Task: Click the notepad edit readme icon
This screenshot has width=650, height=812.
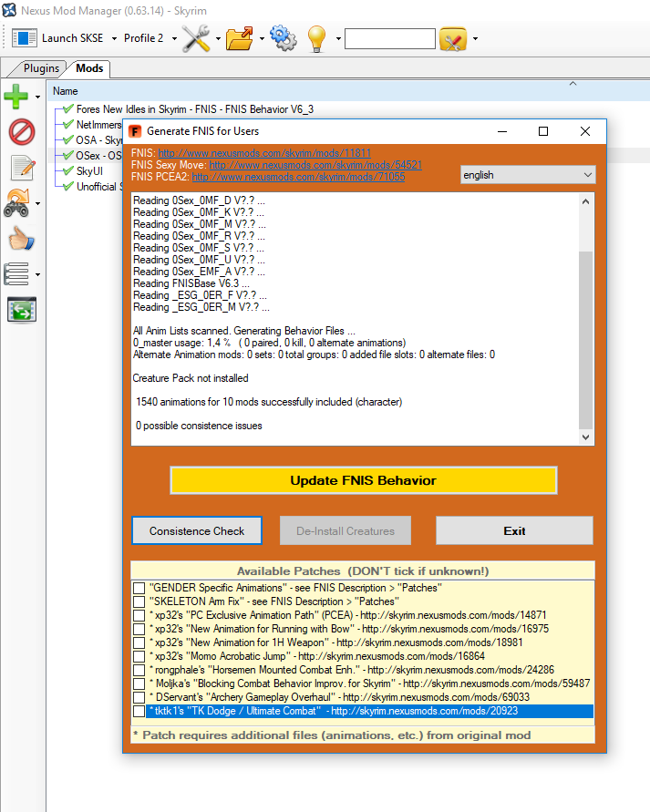Action: [x=23, y=168]
